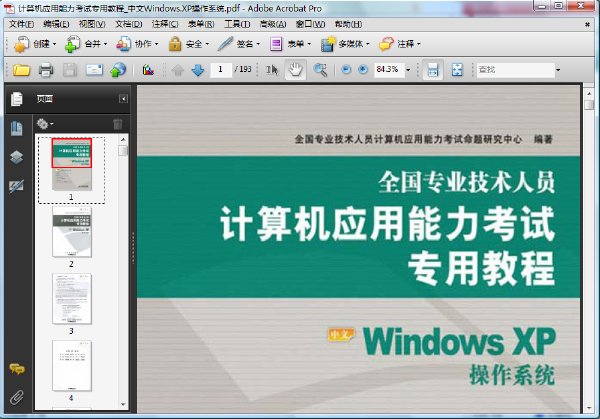
Task: Open the 高级(A) menu
Action: pos(273,24)
